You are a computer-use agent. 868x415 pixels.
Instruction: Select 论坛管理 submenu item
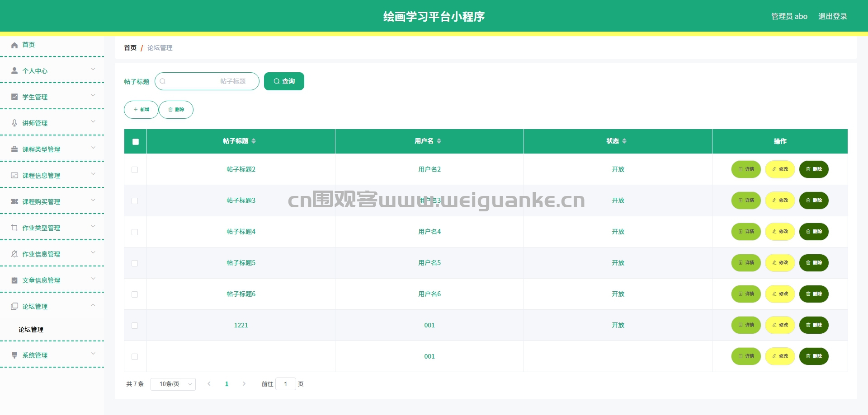[x=31, y=330]
